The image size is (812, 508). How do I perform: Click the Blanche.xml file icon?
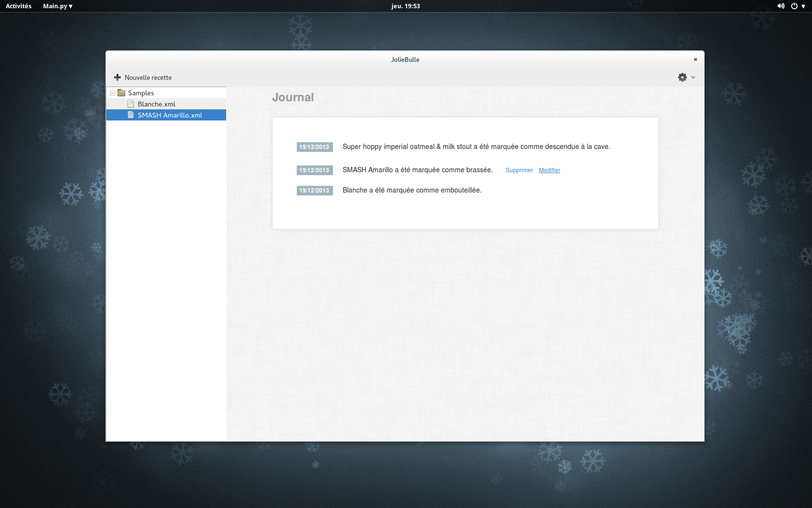130,104
